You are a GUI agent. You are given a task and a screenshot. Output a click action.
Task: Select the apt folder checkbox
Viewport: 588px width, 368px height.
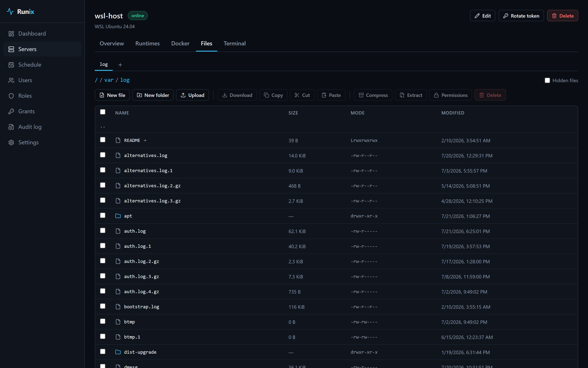(x=103, y=215)
